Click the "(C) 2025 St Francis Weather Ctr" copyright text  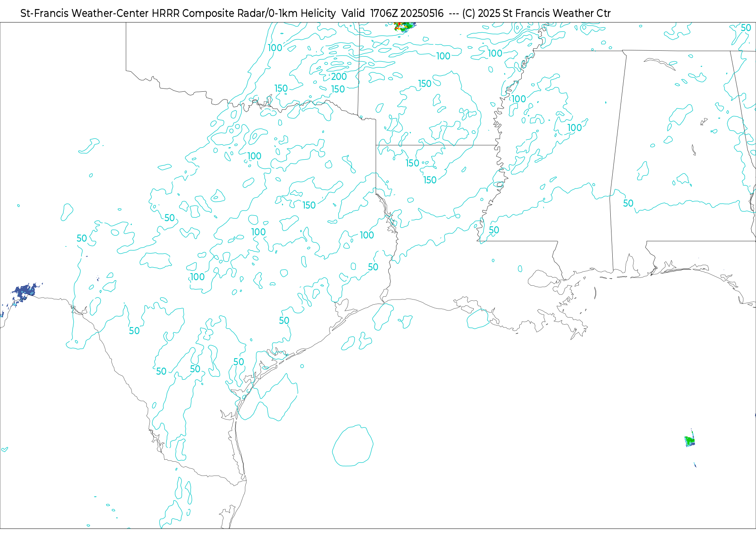click(536, 13)
